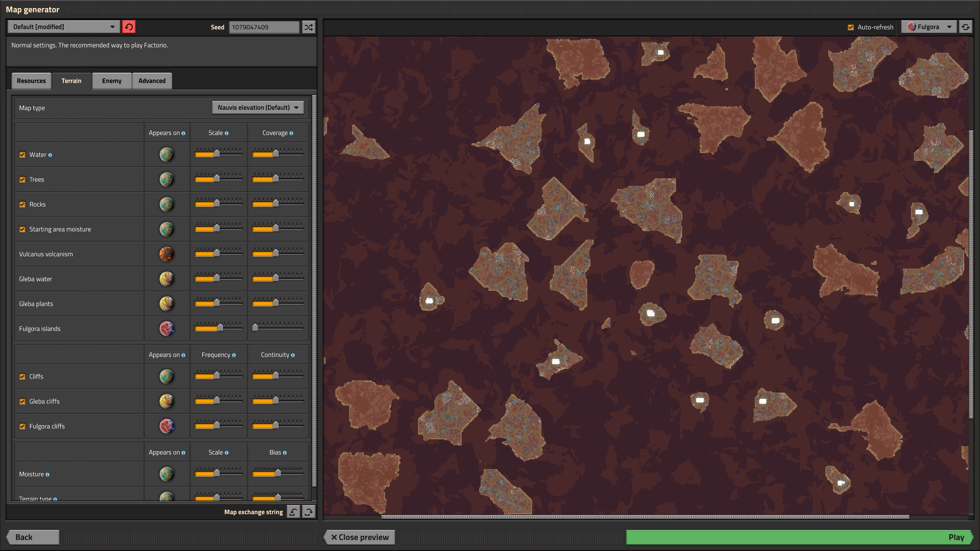The width and height of the screenshot is (980, 551).
Task: Click the Back button
Action: tap(33, 537)
